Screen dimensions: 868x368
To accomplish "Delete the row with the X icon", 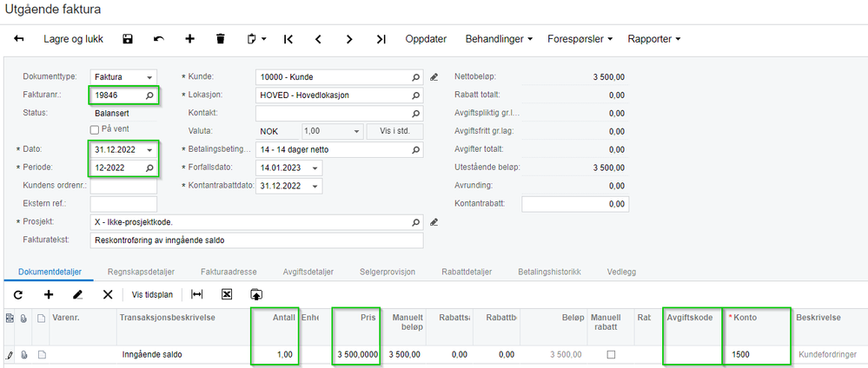I will pos(108,295).
